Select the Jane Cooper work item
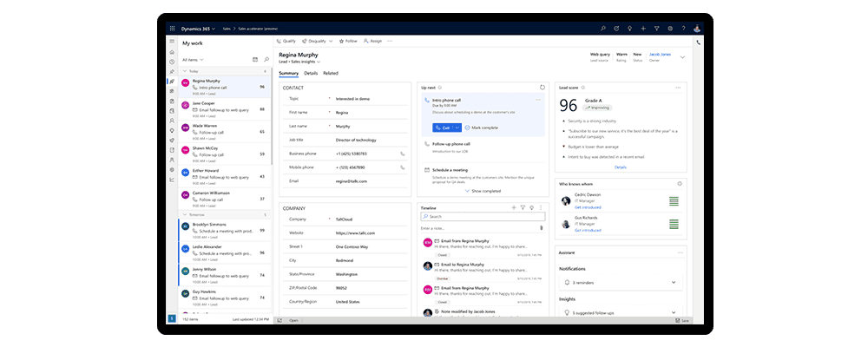The height and width of the screenshot is (347, 868). (x=224, y=109)
